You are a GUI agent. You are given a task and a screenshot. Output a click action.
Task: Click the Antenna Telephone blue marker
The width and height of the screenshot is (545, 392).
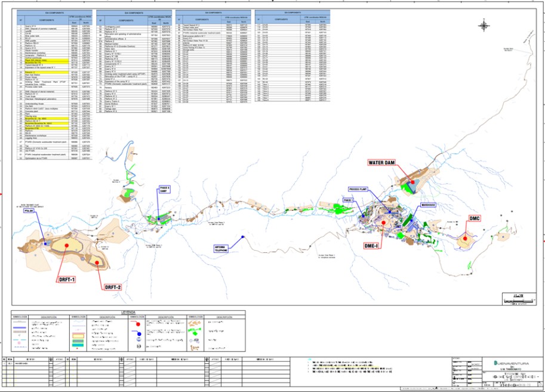click(x=244, y=237)
